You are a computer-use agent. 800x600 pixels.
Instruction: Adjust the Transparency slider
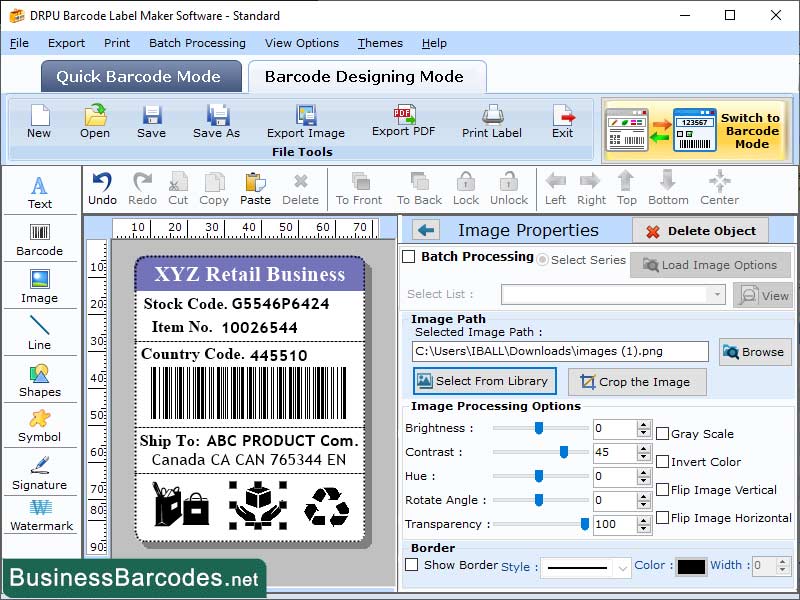(583, 524)
